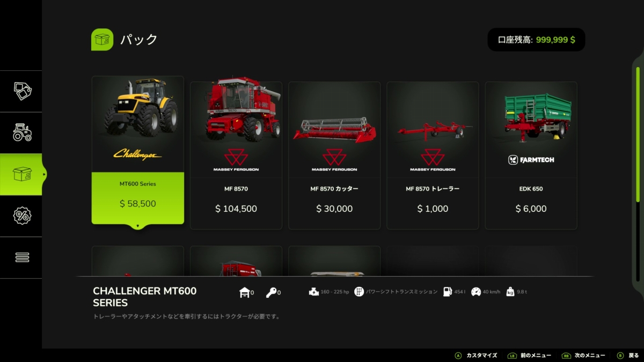This screenshot has height=362, width=644.
Task: Select the MF 8570 combine harvester card
Action: (236, 156)
